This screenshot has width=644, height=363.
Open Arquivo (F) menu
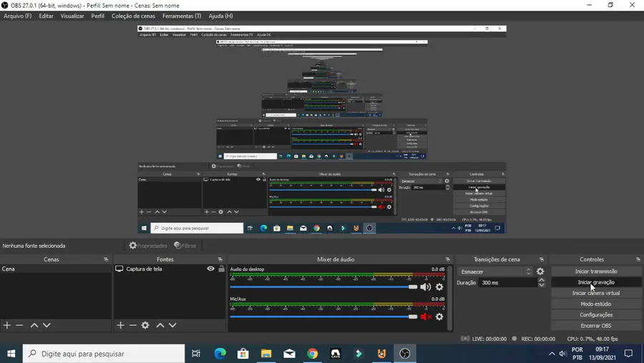(18, 16)
